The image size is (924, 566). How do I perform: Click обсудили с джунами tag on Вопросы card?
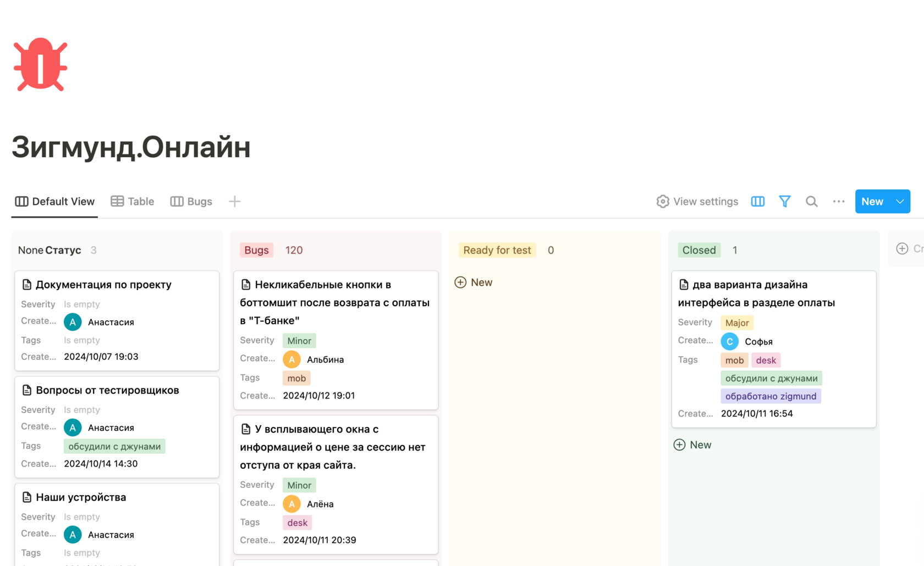[114, 446]
